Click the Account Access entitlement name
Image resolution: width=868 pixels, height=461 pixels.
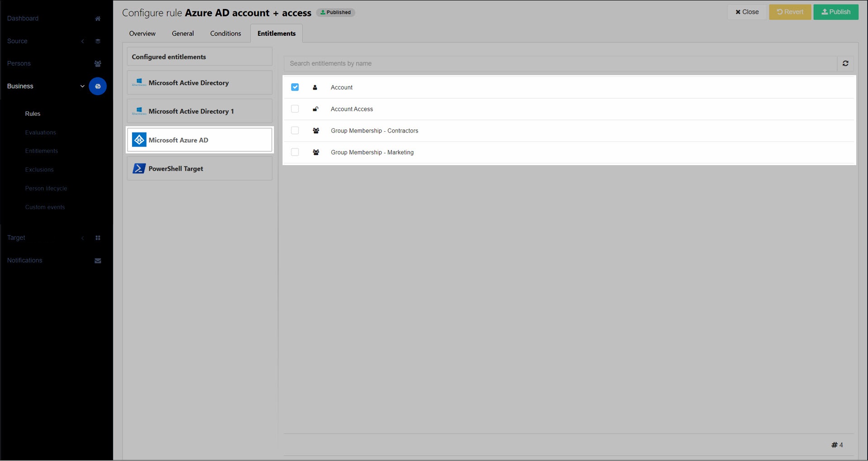coord(352,109)
